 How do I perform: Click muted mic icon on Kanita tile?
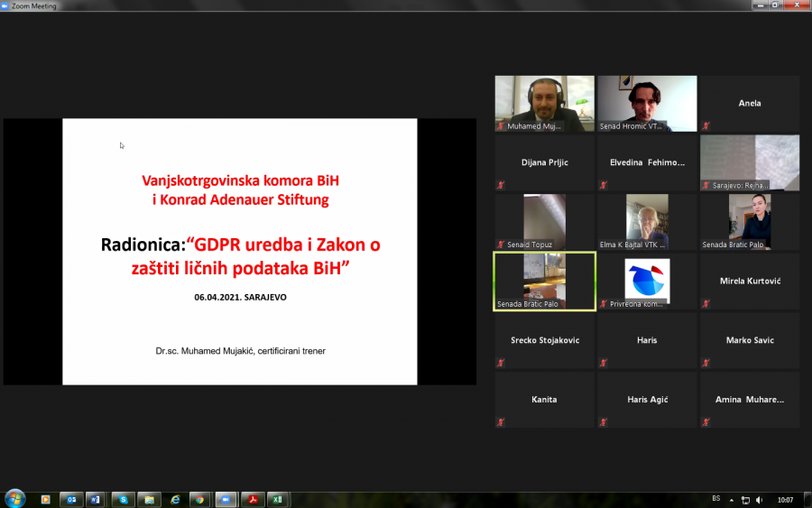click(501, 422)
